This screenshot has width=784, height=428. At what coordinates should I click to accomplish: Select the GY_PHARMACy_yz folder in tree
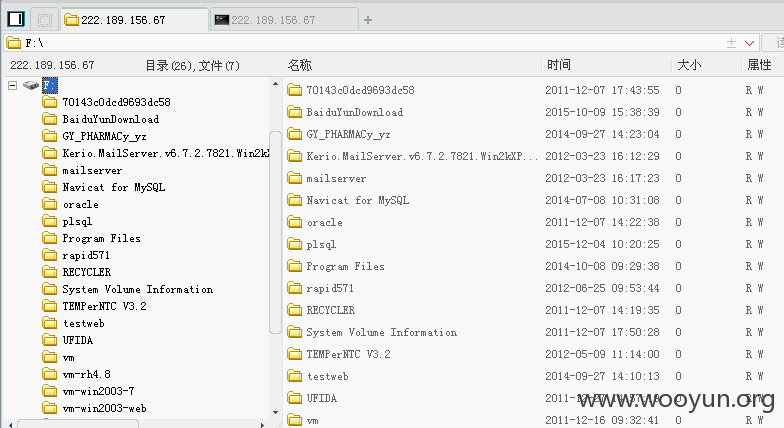(x=104, y=136)
